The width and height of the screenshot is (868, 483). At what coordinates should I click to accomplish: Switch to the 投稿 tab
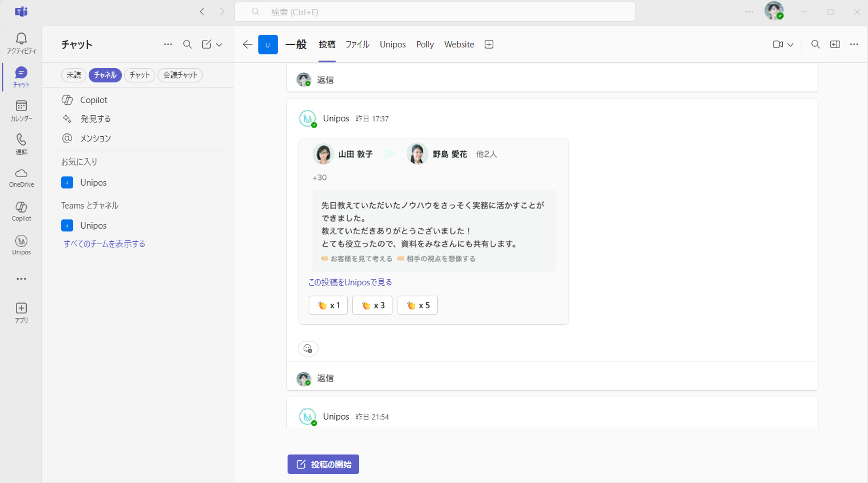pos(327,44)
